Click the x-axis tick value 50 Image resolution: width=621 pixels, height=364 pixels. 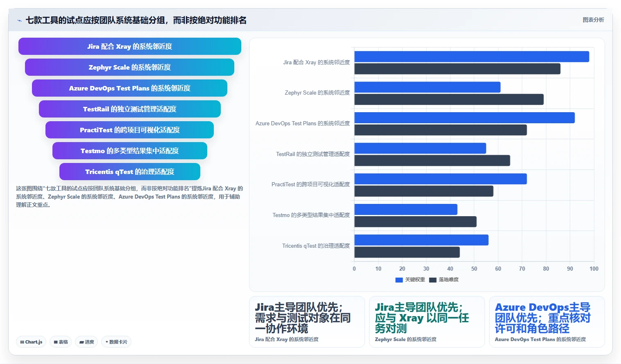[x=474, y=269]
